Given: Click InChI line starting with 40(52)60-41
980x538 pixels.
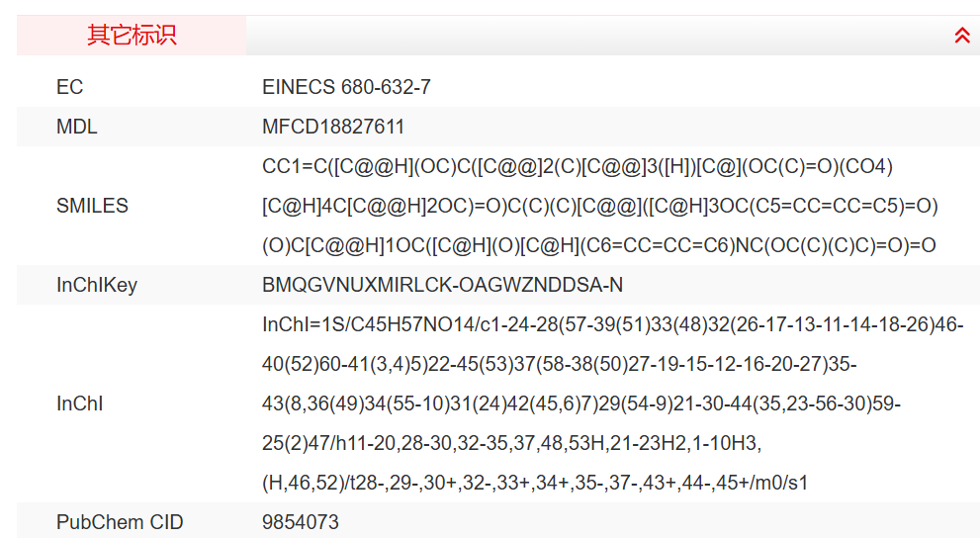Looking at the screenshot, I should point(559,364).
